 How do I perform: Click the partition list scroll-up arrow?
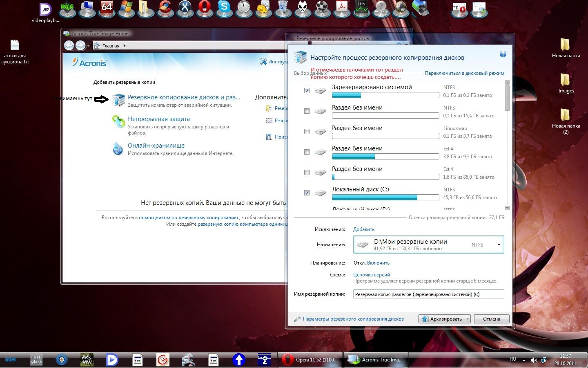click(x=507, y=82)
